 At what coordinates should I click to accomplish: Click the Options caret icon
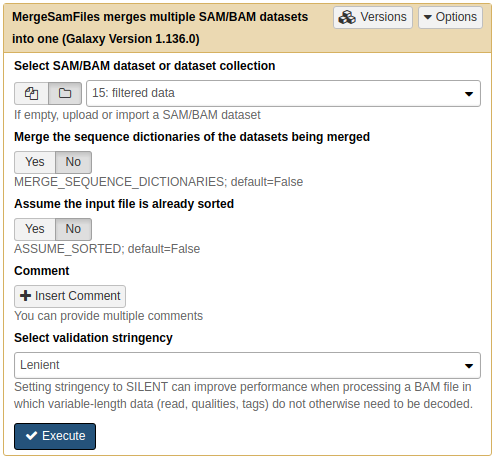[428, 17]
